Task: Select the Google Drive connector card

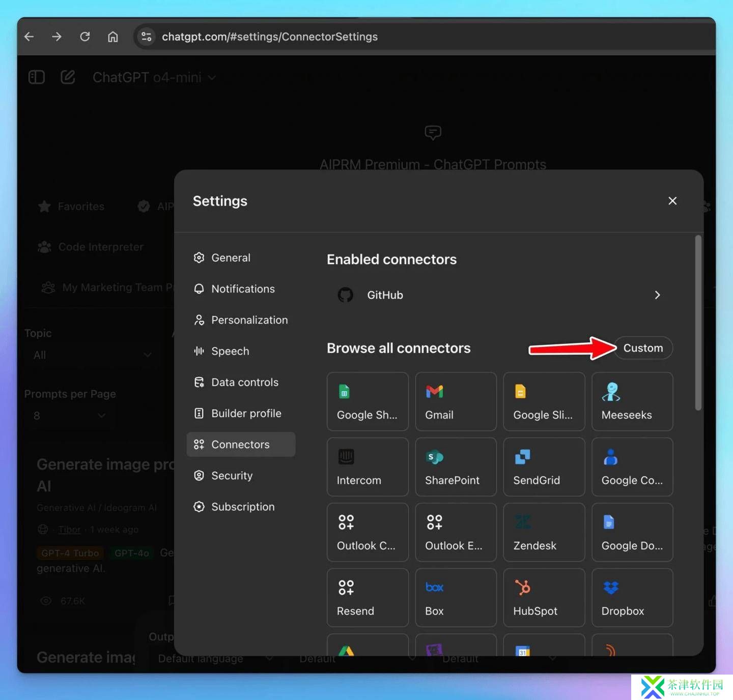Action: tap(368, 645)
